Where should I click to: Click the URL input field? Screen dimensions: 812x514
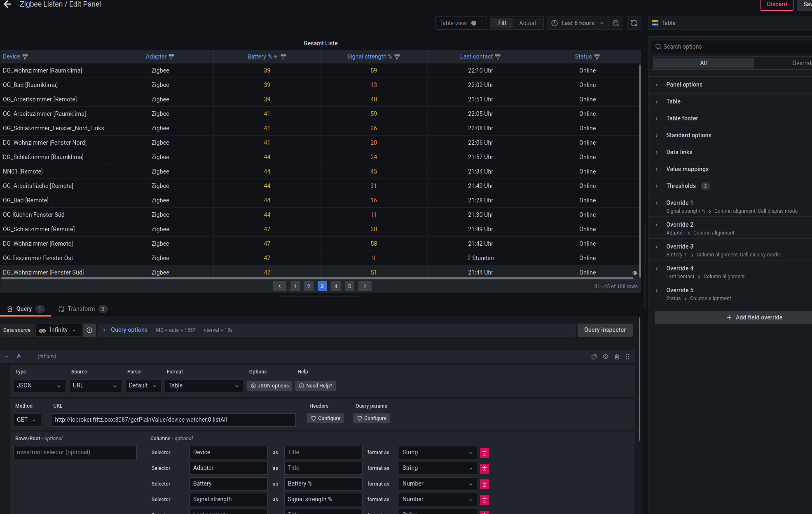(x=173, y=420)
